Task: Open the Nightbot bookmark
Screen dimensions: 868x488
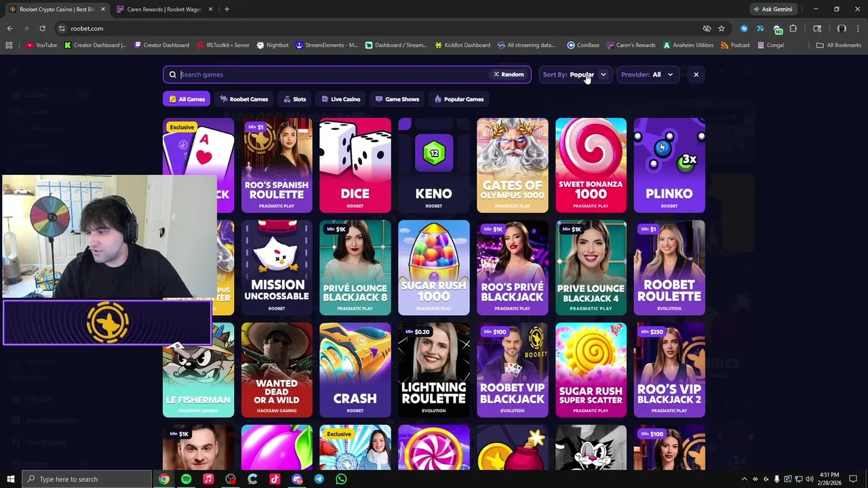Action: pos(273,45)
